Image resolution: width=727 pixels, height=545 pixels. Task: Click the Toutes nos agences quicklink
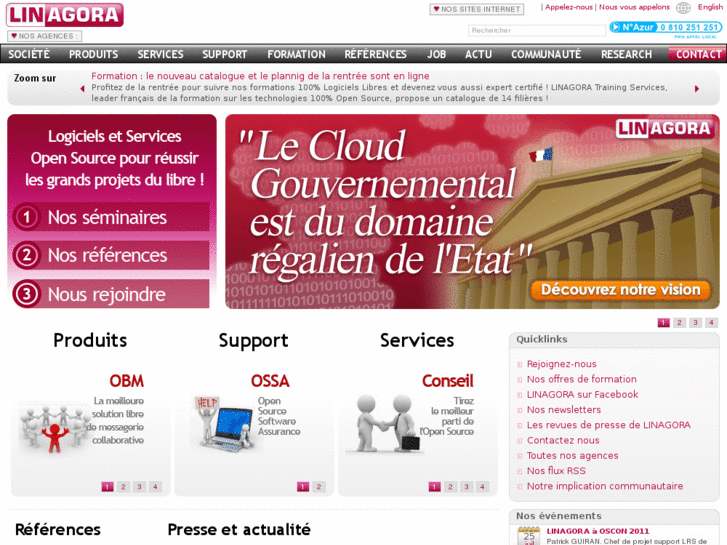(573, 456)
